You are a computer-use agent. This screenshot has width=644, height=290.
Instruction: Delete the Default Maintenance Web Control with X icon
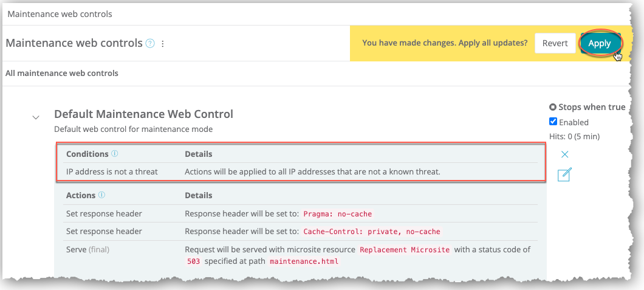(564, 154)
